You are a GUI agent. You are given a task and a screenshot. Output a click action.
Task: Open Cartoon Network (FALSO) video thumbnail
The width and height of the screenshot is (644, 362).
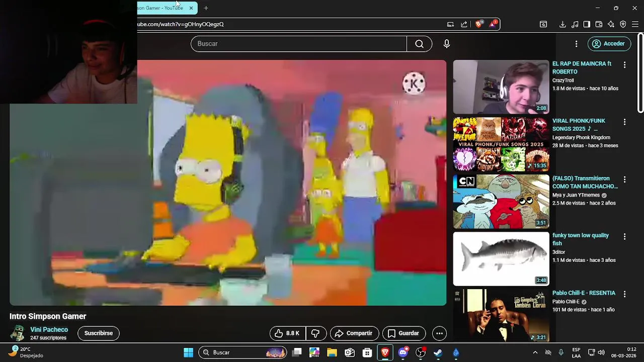coord(501,202)
